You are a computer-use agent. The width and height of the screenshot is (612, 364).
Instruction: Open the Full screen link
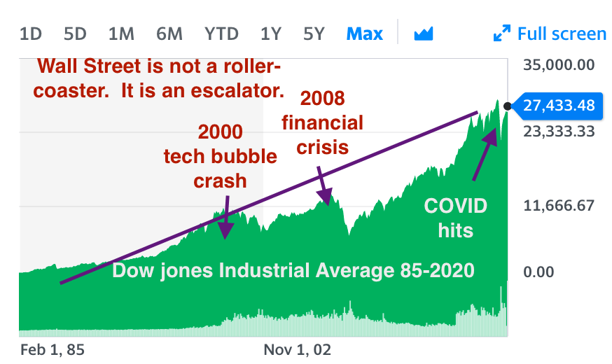pyautogui.click(x=562, y=34)
